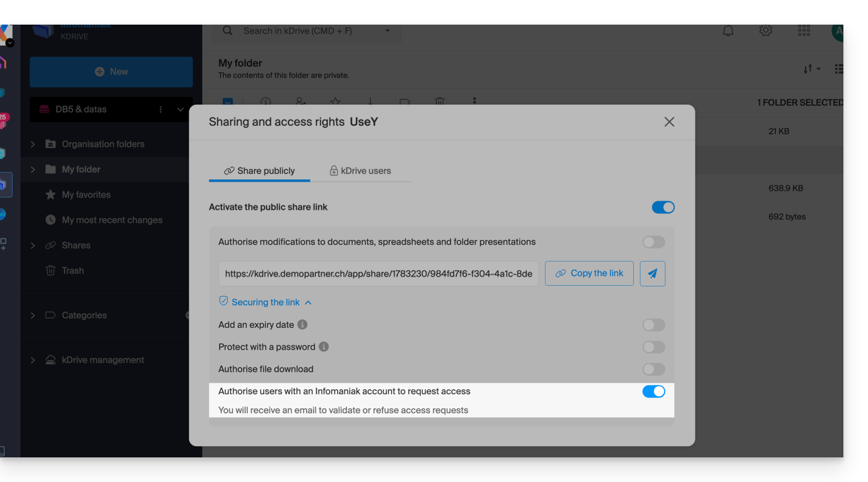The image size is (868, 482).
Task: Click the share link URL field
Action: [x=378, y=274]
